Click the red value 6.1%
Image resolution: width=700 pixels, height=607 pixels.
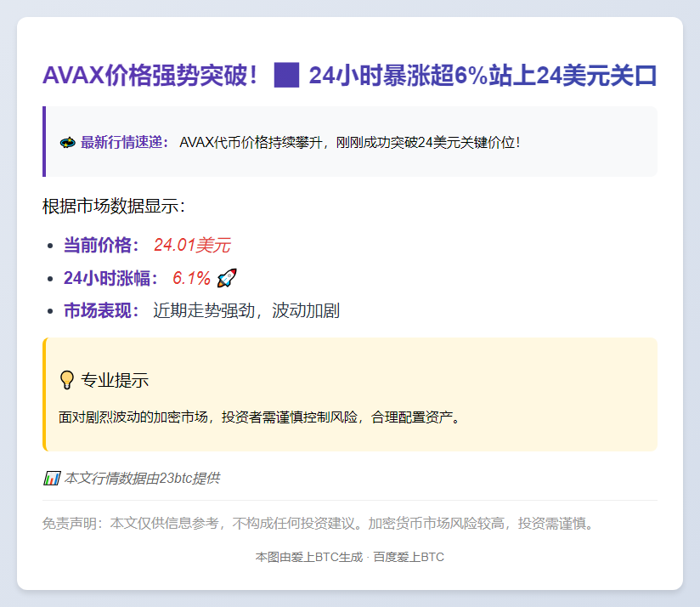[x=191, y=278]
